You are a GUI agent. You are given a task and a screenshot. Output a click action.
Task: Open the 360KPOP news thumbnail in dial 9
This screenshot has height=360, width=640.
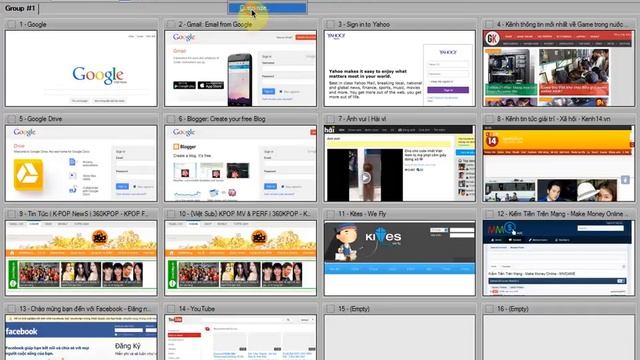click(81, 258)
